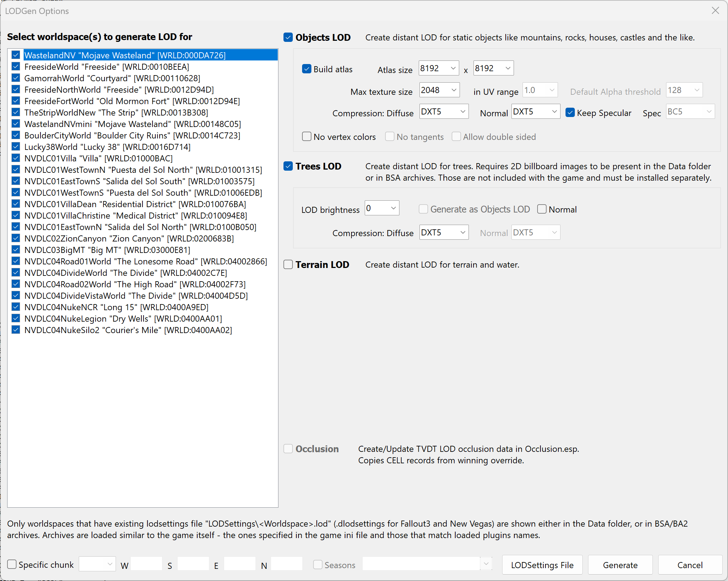
Task: Click the Cancel button
Action: pos(690,565)
